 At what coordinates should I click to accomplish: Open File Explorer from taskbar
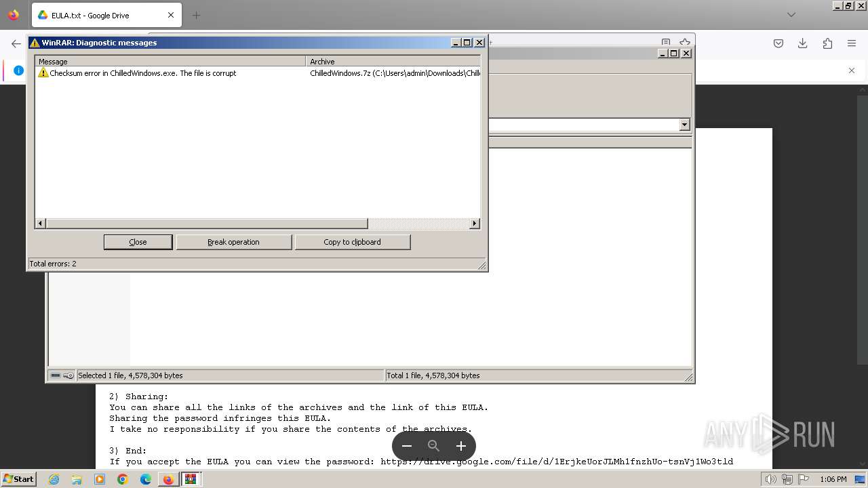[x=77, y=479]
